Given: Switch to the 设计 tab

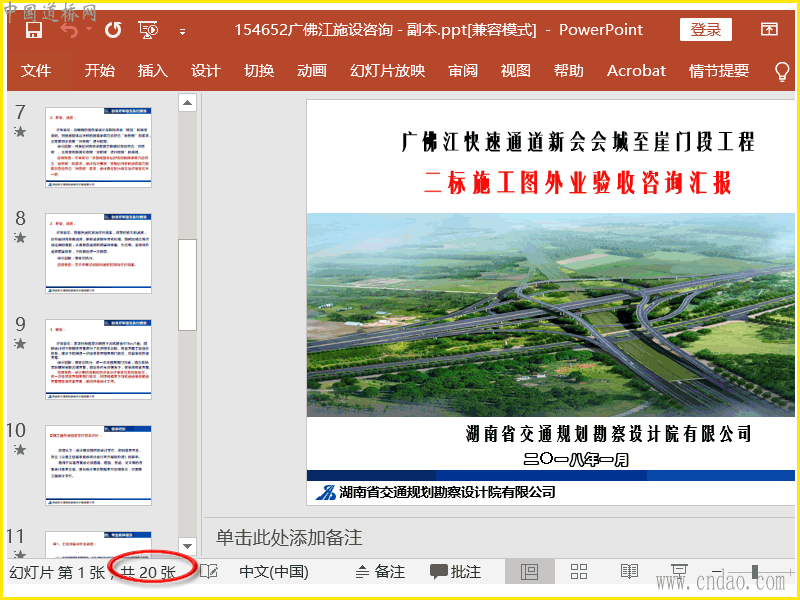Looking at the screenshot, I should (206, 70).
